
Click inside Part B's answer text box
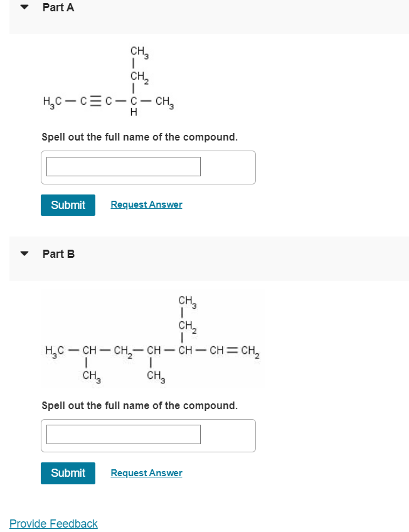(122, 434)
